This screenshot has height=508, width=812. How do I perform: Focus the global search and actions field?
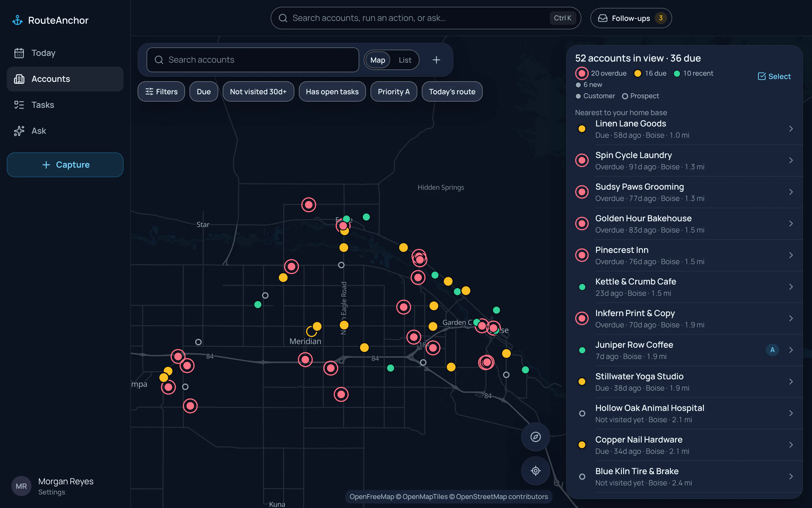pos(425,18)
